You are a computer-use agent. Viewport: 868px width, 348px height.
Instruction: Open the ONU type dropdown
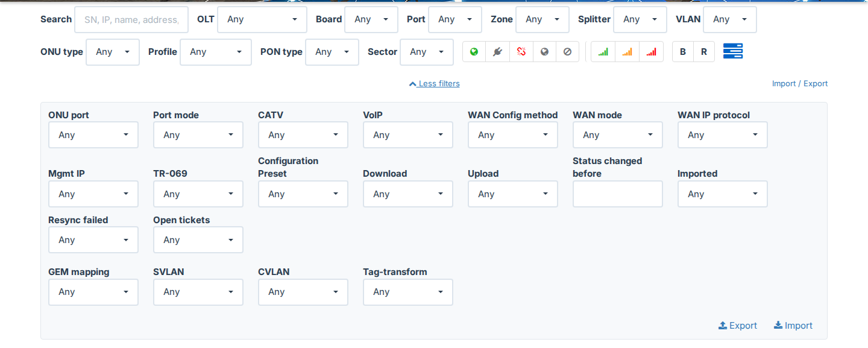[113, 52]
